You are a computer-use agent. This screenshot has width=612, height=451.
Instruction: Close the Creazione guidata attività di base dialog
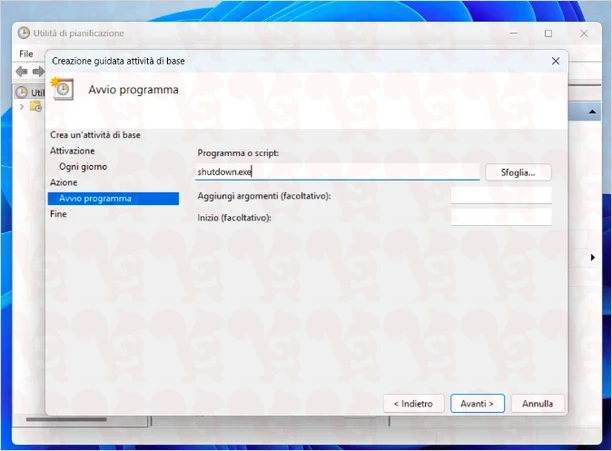tap(555, 61)
